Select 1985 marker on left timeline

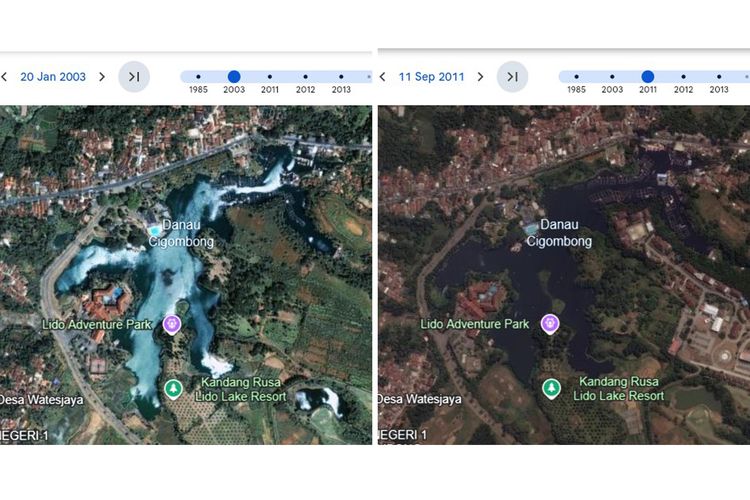click(x=198, y=77)
